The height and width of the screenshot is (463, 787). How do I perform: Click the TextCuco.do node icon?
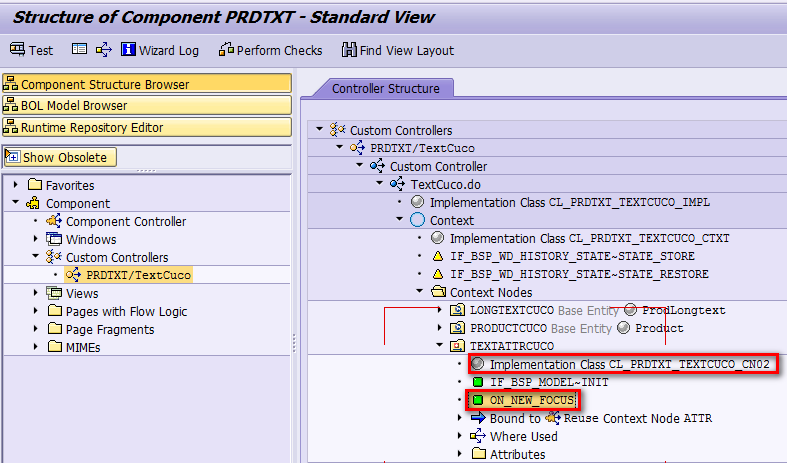397,184
